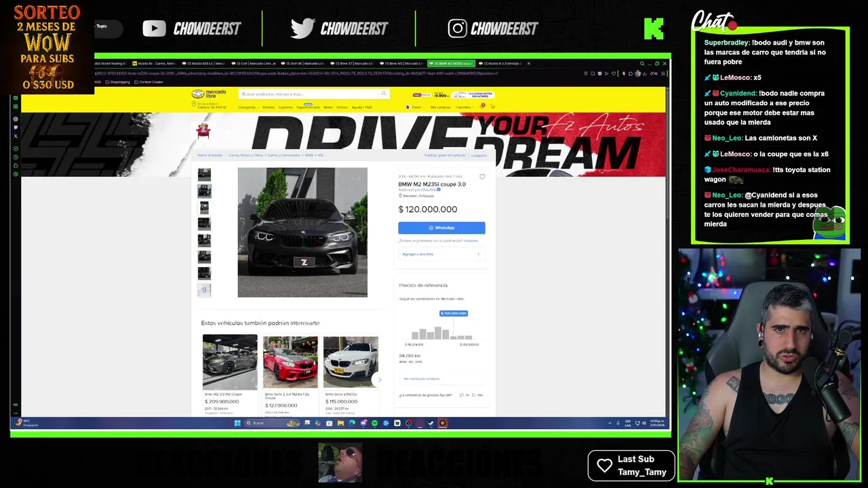This screenshot has height=488, width=868.
Task: Click the Publicar gratis mi vehículo link
Action: (x=445, y=155)
